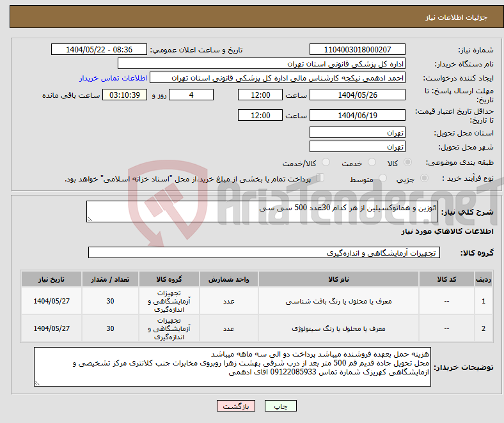Select the جزیی purchase type radio

(x=424, y=178)
